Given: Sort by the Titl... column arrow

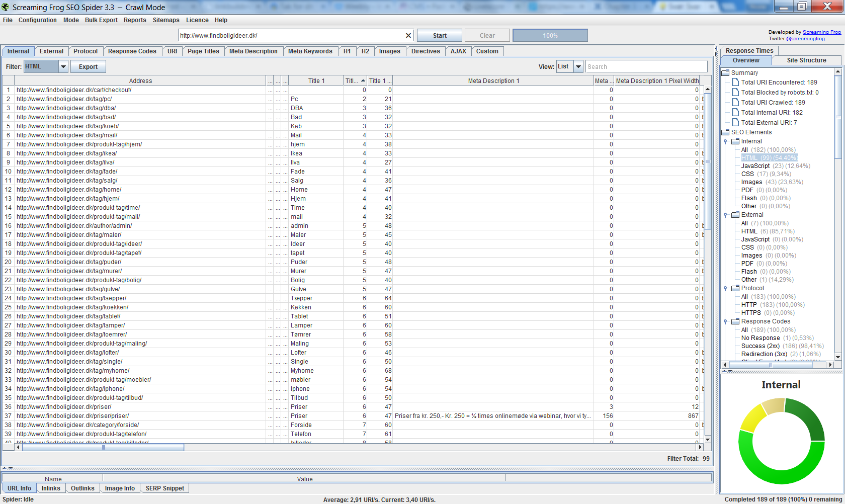Looking at the screenshot, I should coord(363,80).
